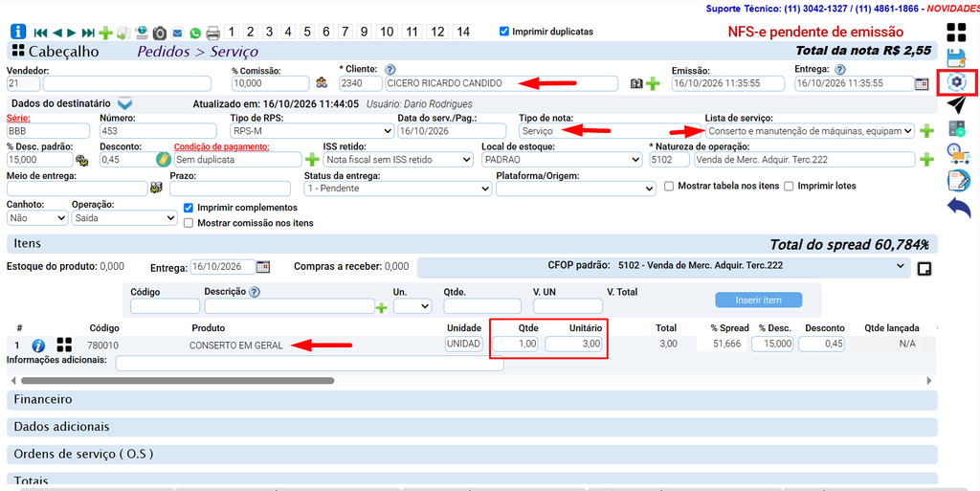Click the info icon on the CONSERTO EM GERAL row
Image resolution: width=980 pixels, height=491 pixels.
click(x=38, y=346)
